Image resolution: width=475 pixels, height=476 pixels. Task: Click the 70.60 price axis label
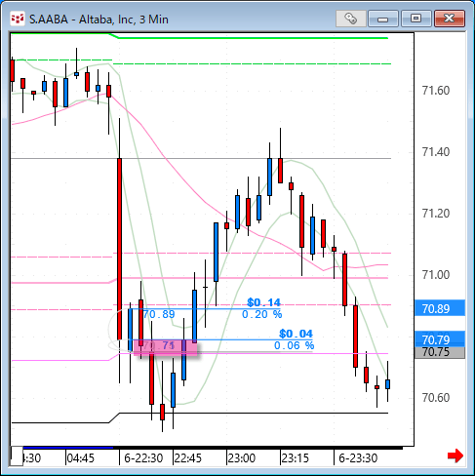pos(436,397)
